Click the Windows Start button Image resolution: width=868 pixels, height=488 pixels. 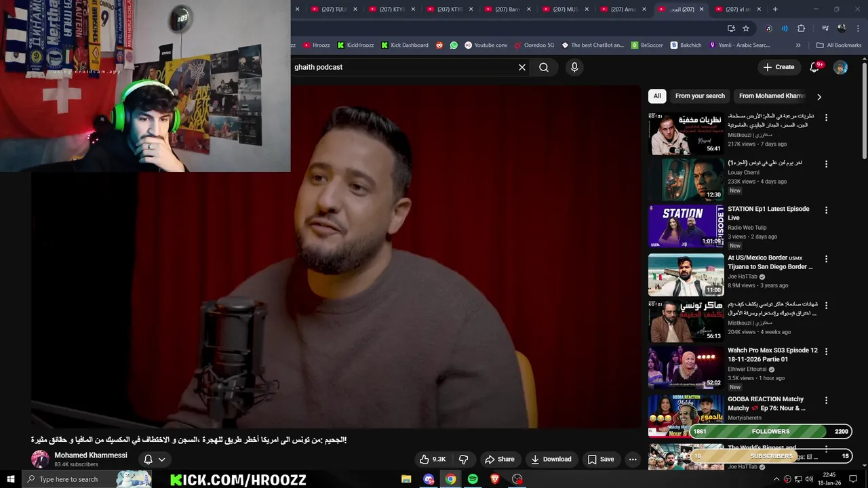pyautogui.click(x=10, y=479)
